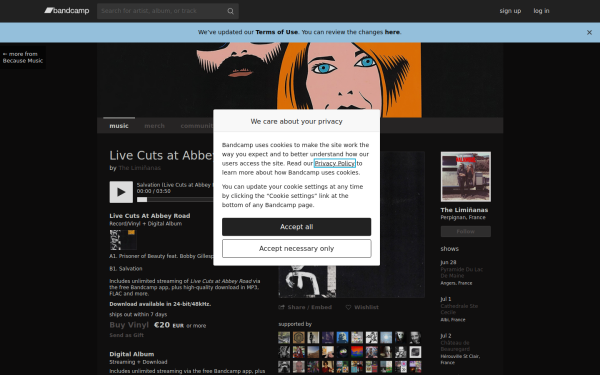Viewport: 600px width, 375px height.
Task: Go back to more from Because Music
Action: point(23,57)
